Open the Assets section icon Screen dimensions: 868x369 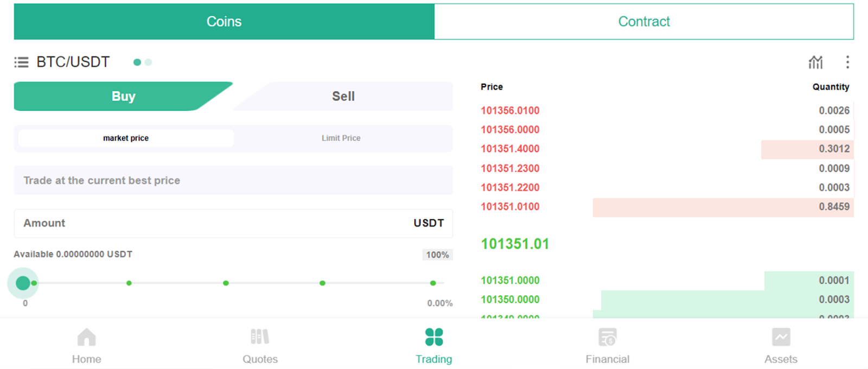[781, 338]
